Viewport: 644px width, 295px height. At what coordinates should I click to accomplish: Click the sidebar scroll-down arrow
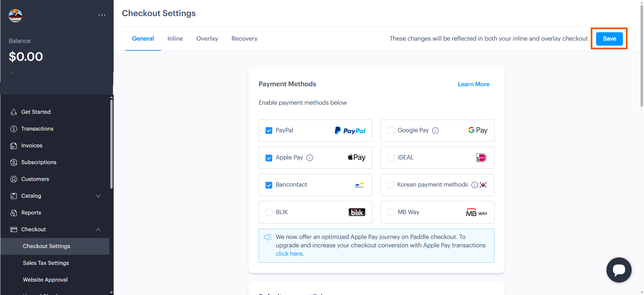click(x=111, y=292)
